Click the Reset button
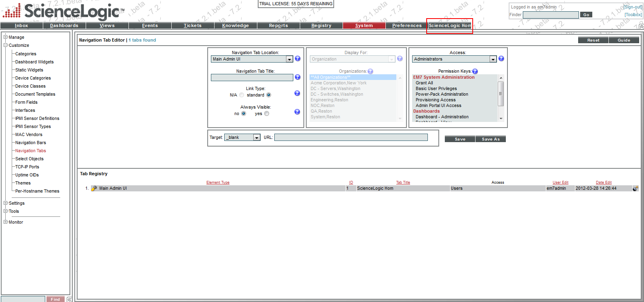The height and width of the screenshot is (302, 644). [x=593, y=40]
